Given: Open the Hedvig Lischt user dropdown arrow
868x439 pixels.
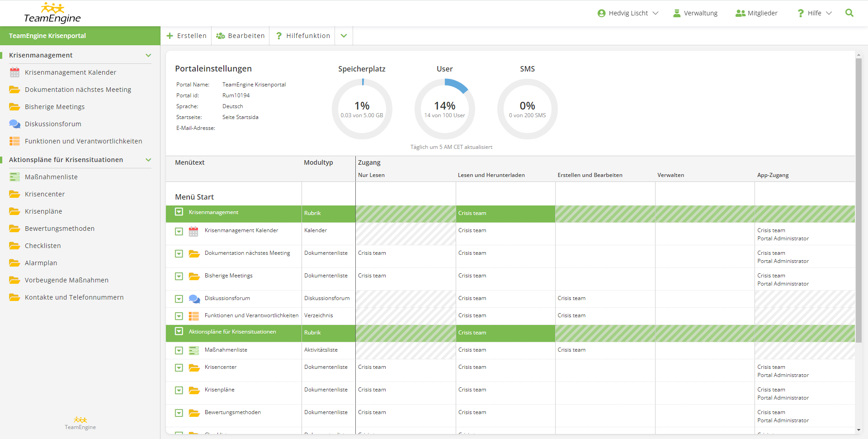Looking at the screenshot, I should (656, 13).
